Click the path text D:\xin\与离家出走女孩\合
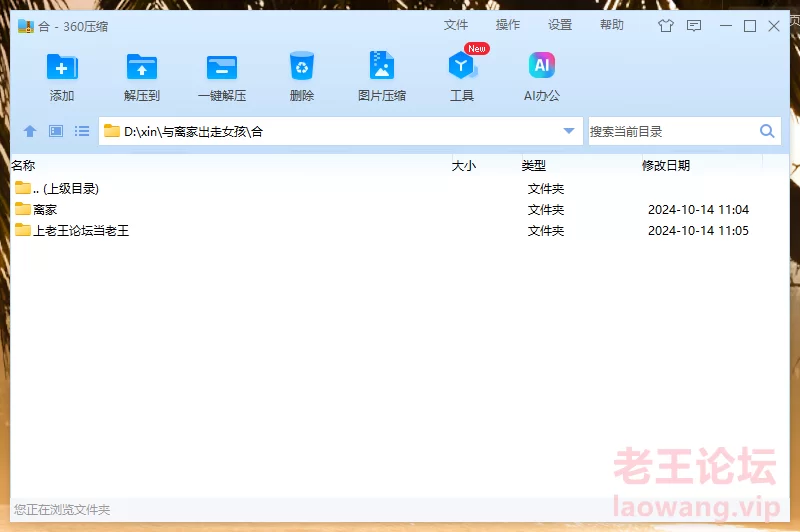800x532 pixels. tap(193, 132)
